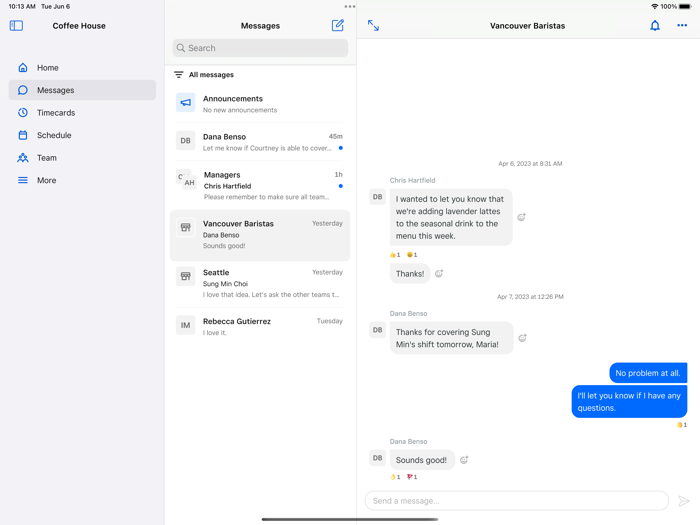Click the Wi-Fi status icon
The width and height of the screenshot is (700, 525).
(654, 6)
